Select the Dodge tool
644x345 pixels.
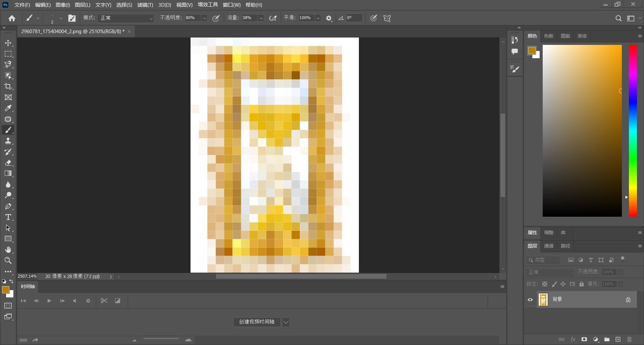click(8, 195)
